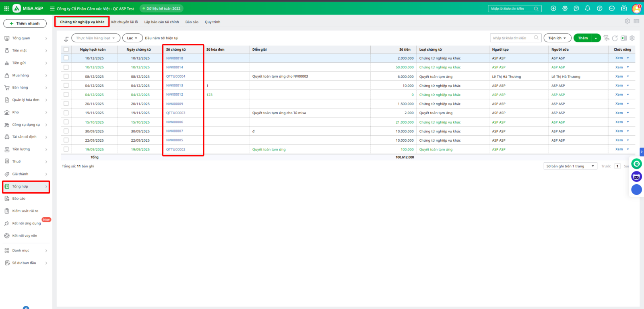The image size is (644, 309).
Task: Select the checkbox for QTTU00004 row
Action: (66, 76)
